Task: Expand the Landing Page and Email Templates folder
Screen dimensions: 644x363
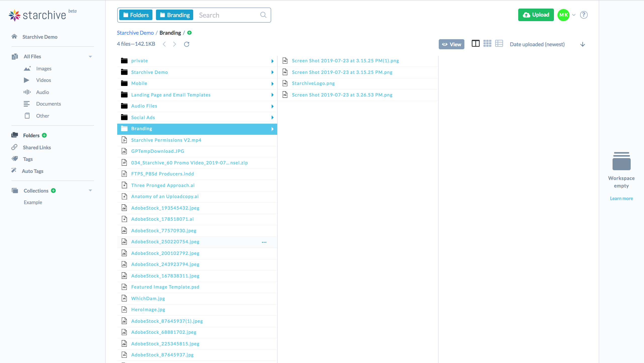Action: click(272, 95)
